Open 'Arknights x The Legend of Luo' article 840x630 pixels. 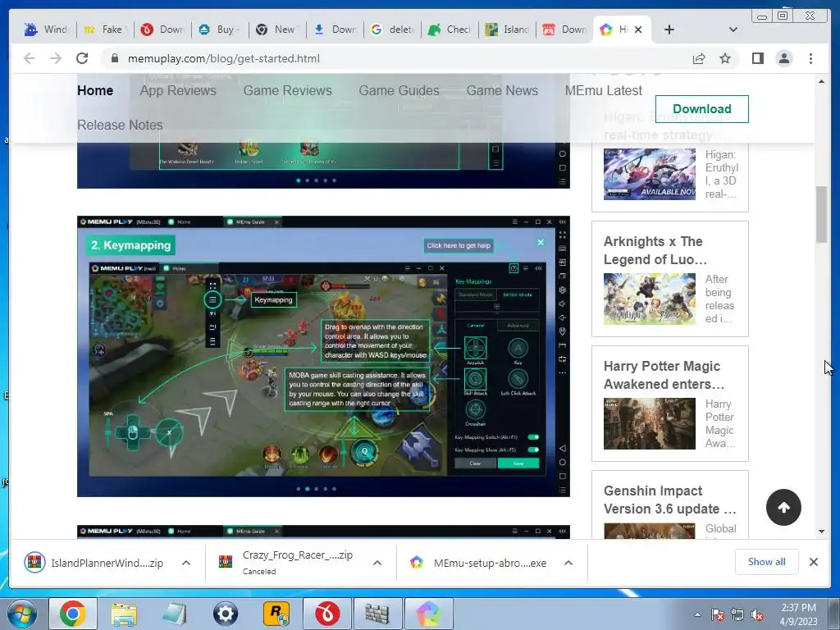pyautogui.click(x=655, y=250)
